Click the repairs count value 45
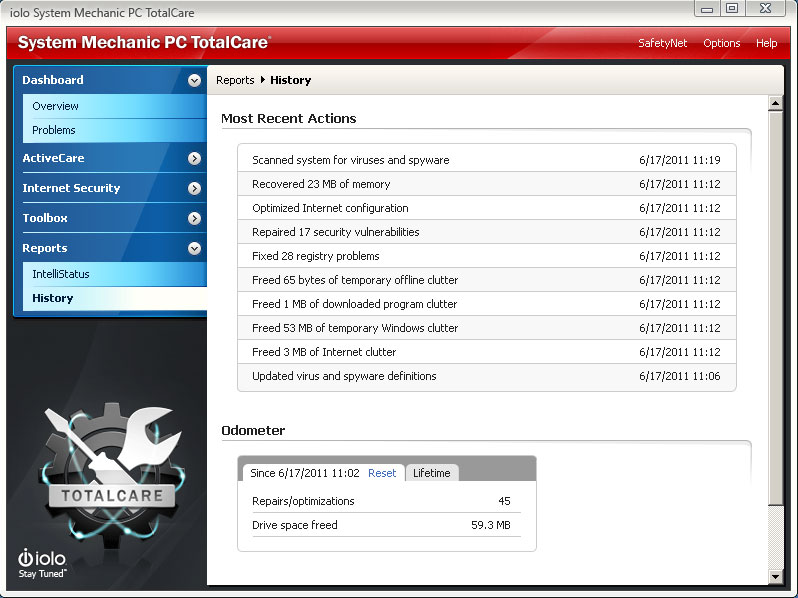Screen dimensions: 798x598 [504, 501]
